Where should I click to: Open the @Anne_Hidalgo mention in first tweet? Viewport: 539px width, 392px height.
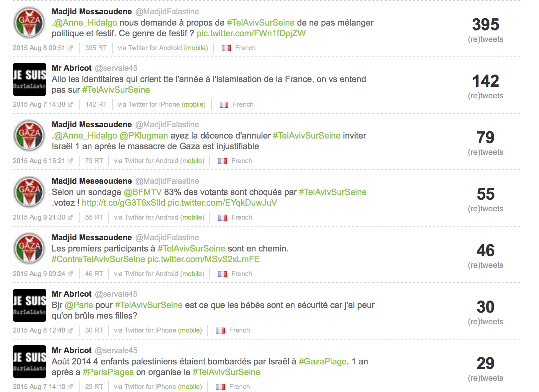(85, 23)
